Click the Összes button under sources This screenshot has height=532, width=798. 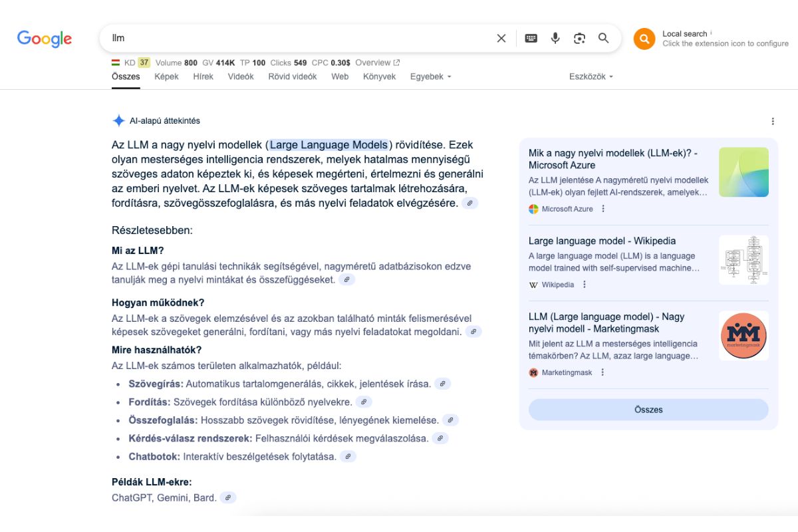pyautogui.click(x=648, y=410)
